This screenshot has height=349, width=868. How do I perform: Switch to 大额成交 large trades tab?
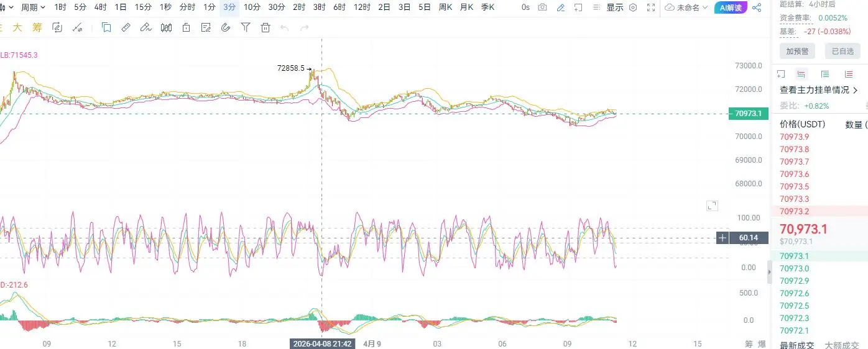point(841,345)
